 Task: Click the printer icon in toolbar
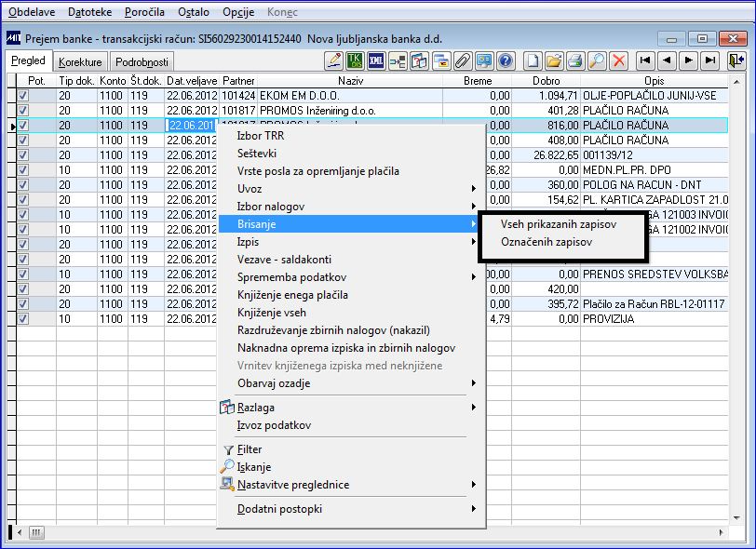(575, 61)
